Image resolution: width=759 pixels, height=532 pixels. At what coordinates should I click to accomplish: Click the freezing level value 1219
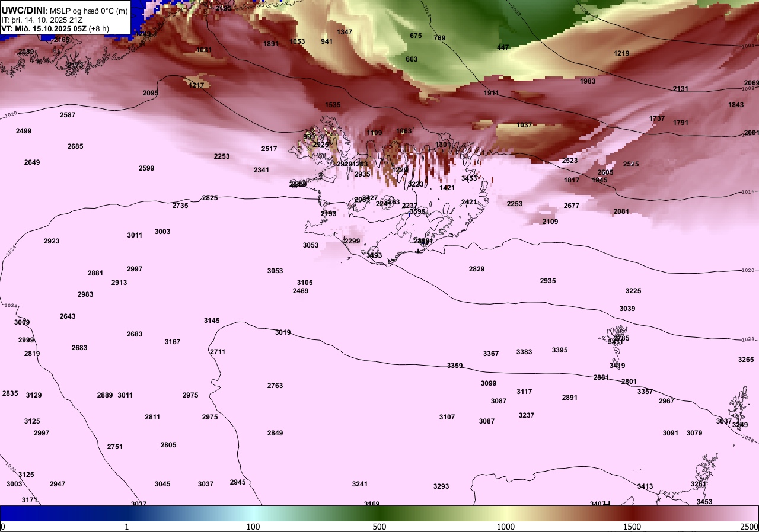click(x=621, y=53)
